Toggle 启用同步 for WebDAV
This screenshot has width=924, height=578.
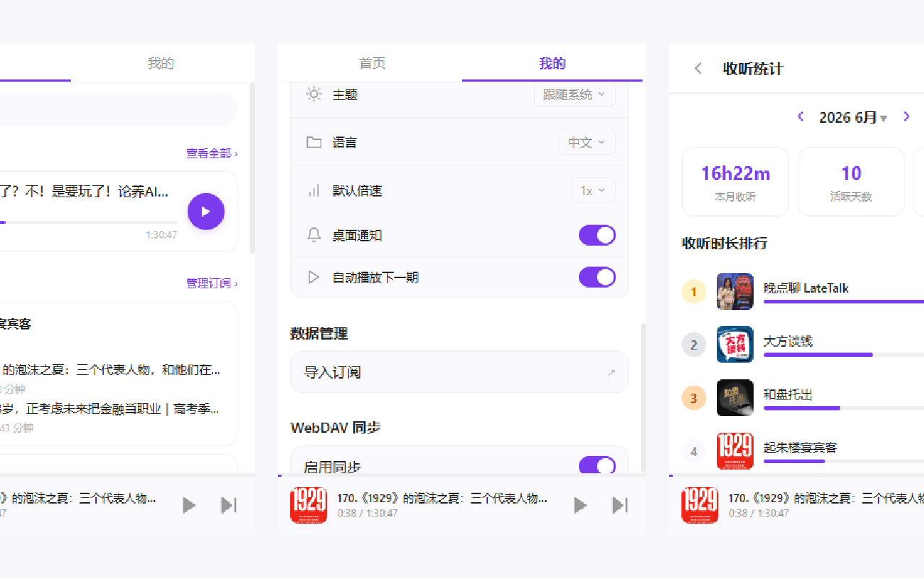click(597, 466)
